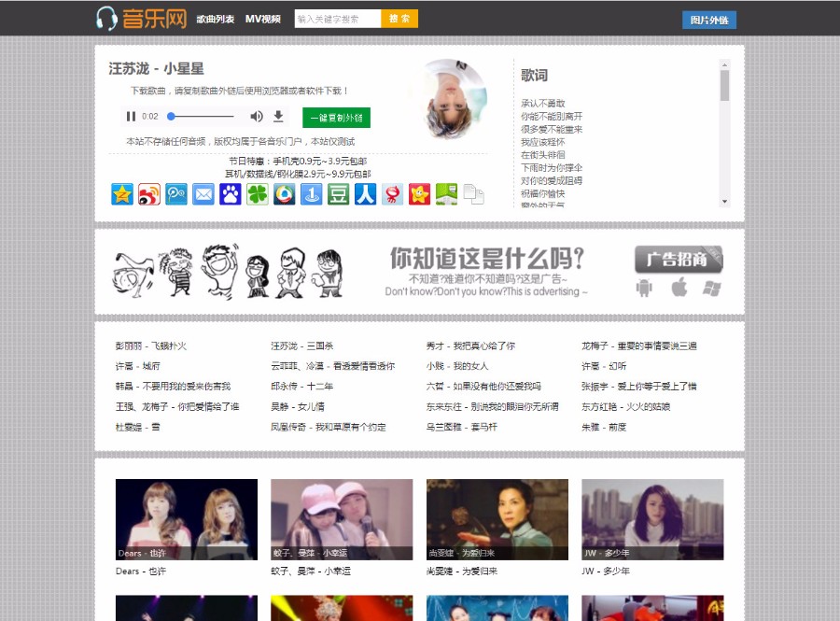Open song 吴静 - 女儿情
This screenshot has width=840, height=621.
tap(298, 406)
